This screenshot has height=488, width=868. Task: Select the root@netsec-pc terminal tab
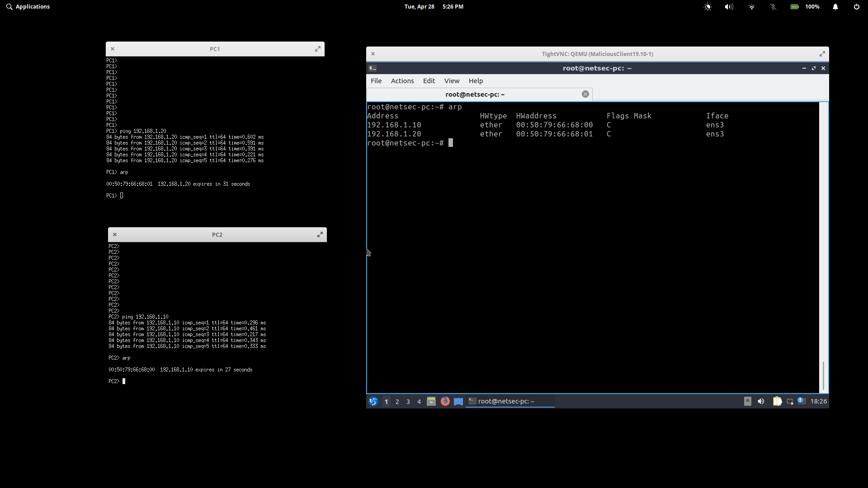(x=475, y=94)
